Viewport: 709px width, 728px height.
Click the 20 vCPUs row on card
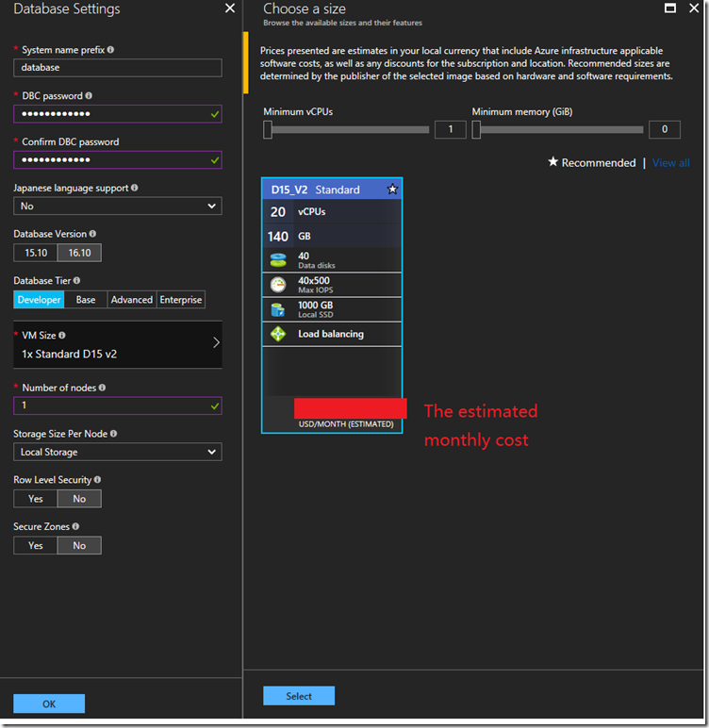[332, 212]
